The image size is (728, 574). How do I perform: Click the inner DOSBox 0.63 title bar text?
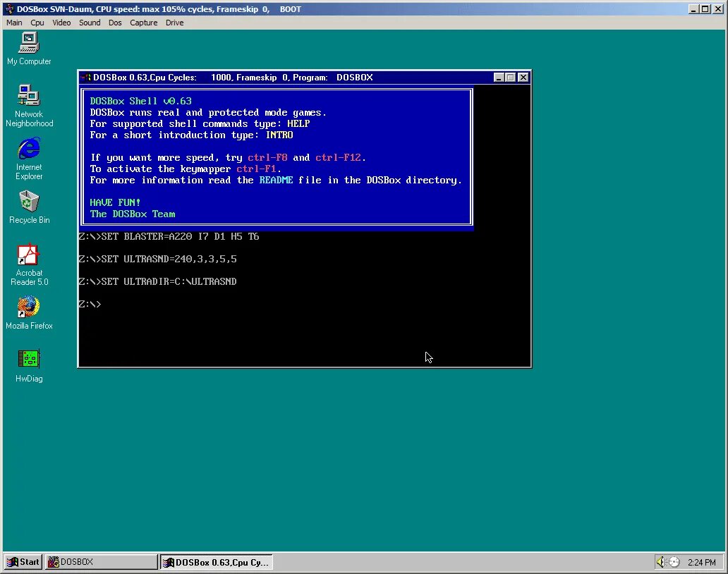click(x=233, y=78)
